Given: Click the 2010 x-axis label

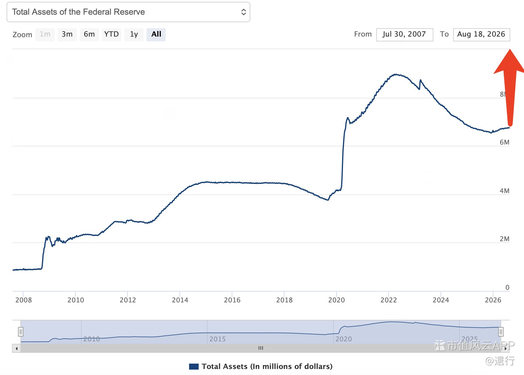Looking at the screenshot, I should coord(76,300).
